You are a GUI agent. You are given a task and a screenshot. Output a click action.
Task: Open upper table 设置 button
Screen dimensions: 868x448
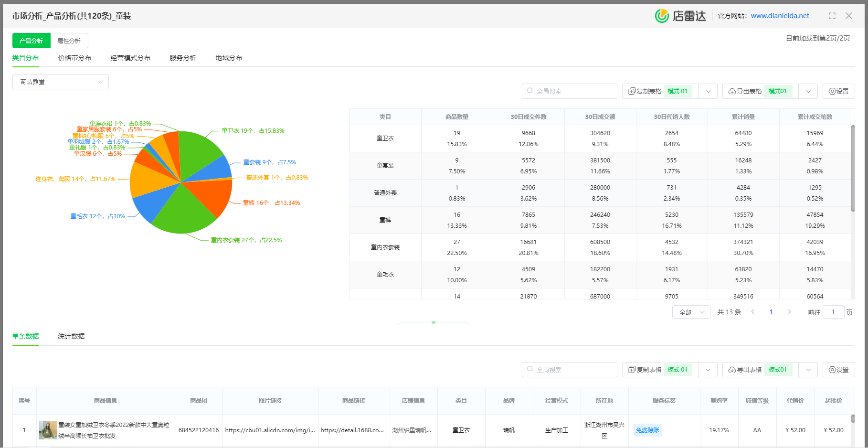(839, 91)
